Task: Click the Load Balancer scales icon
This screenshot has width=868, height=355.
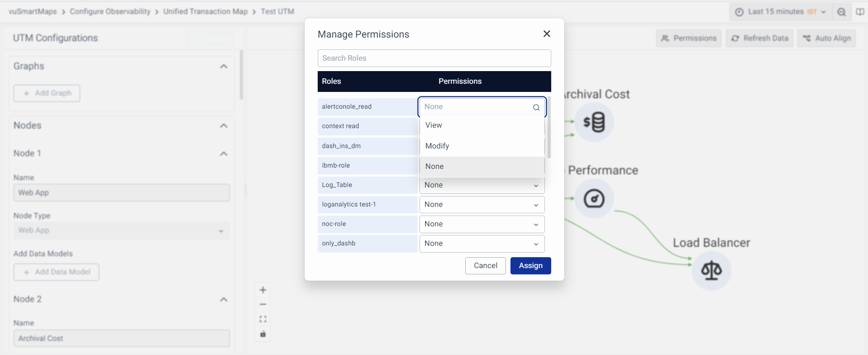Action: coord(711,271)
